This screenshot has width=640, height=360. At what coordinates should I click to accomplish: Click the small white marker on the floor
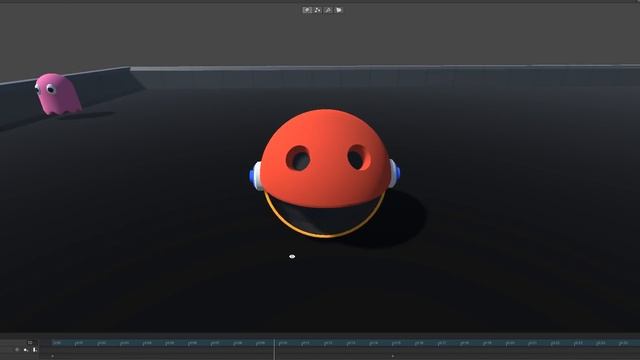click(292, 256)
